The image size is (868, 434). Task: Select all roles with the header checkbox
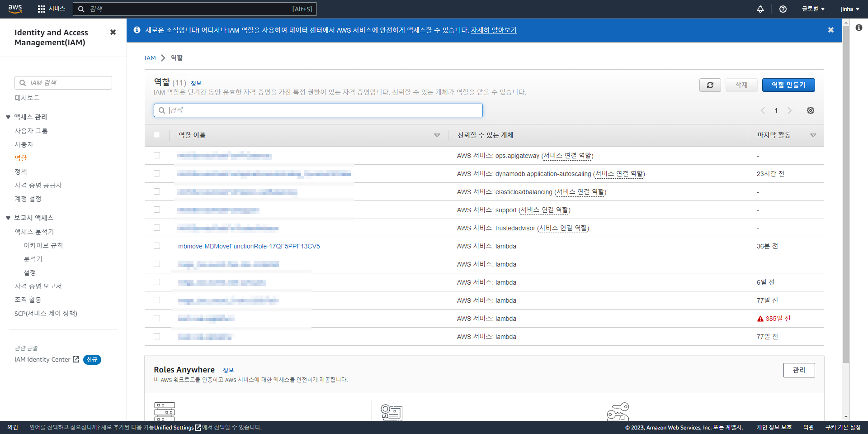pos(157,135)
